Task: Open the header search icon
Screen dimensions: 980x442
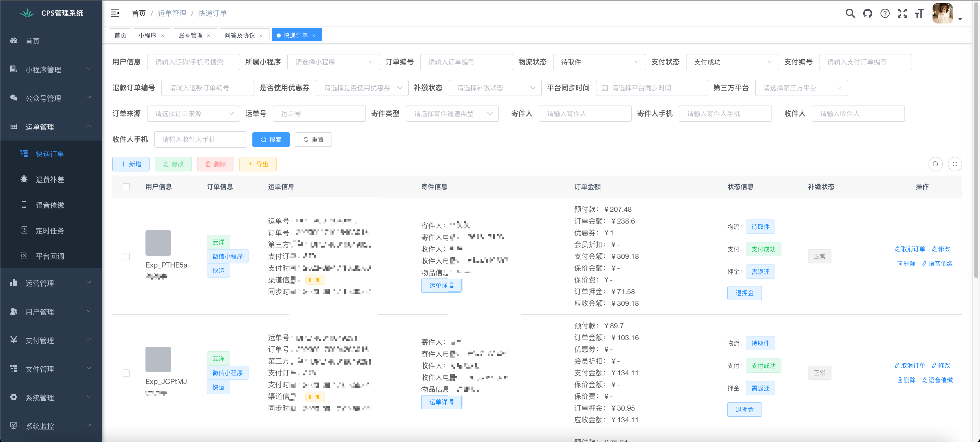Action: 850,14
